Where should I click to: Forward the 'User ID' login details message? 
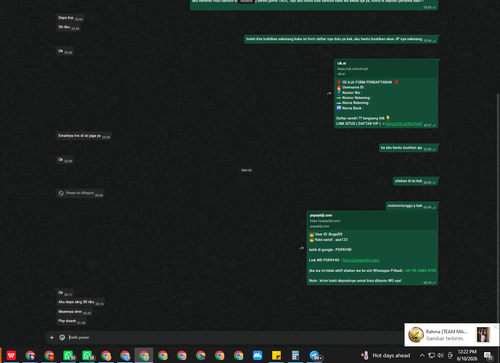tap(301, 248)
